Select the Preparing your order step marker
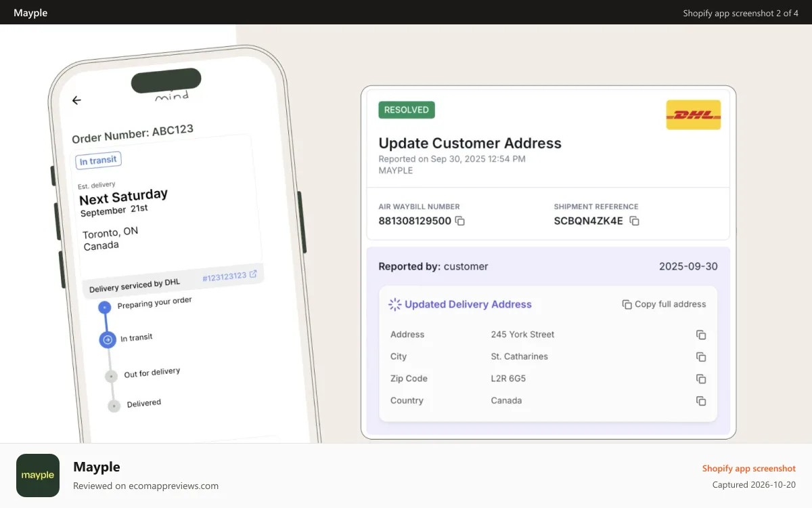The height and width of the screenshot is (508, 812). click(x=104, y=308)
